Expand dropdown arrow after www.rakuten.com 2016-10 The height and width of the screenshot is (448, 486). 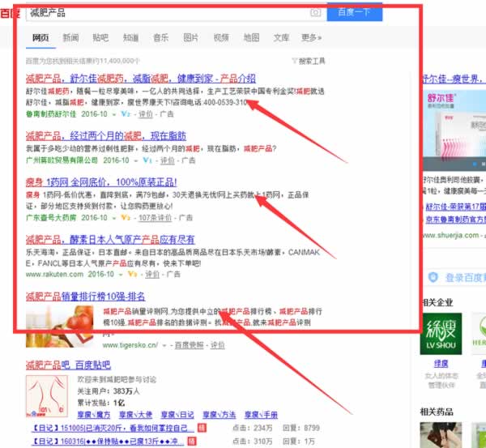(x=121, y=275)
